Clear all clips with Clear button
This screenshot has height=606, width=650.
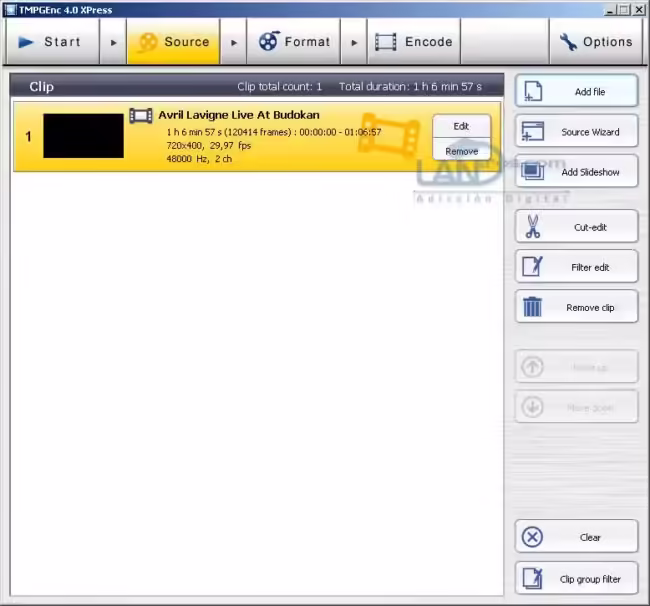pos(577,536)
